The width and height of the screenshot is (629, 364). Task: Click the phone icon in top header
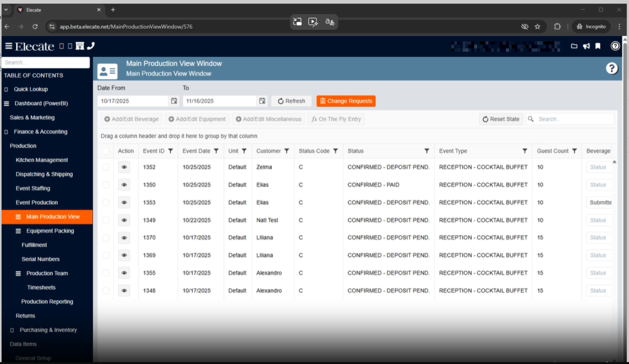pyautogui.click(x=91, y=46)
